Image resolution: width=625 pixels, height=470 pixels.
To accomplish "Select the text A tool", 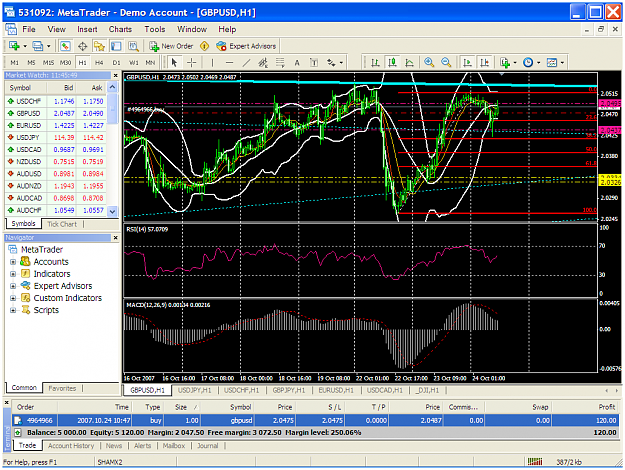I will click(297, 63).
